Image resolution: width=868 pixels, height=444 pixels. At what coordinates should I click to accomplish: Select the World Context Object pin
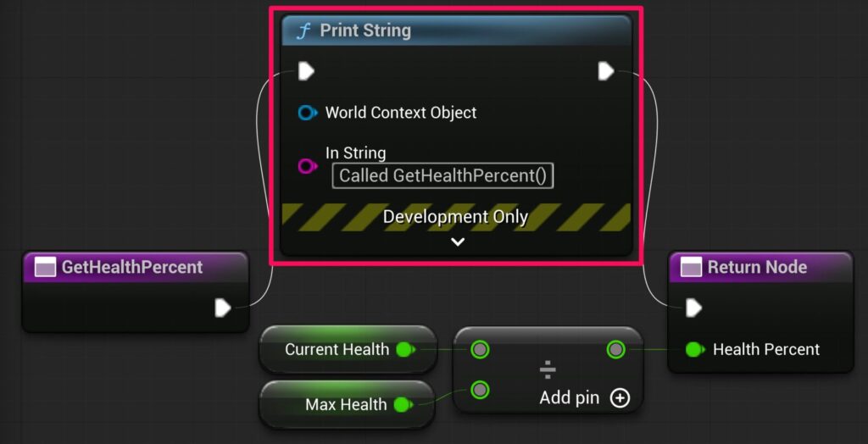point(307,113)
